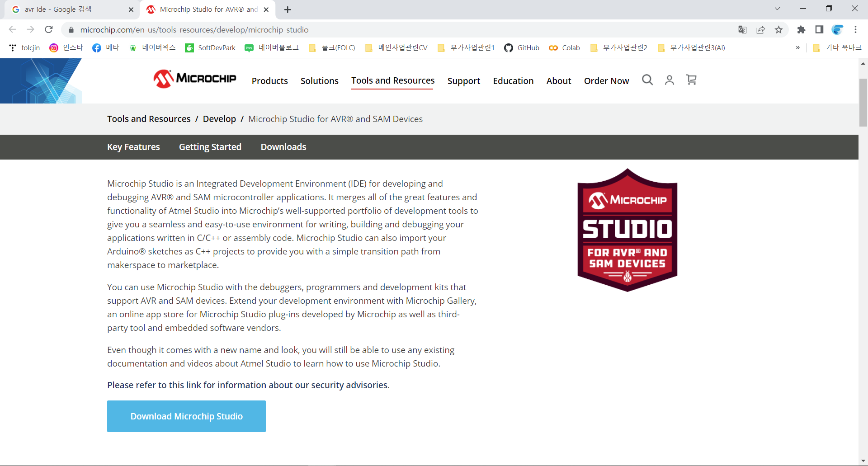Open the 네이버웍스 bookmark
868x466 pixels.
tap(152, 47)
